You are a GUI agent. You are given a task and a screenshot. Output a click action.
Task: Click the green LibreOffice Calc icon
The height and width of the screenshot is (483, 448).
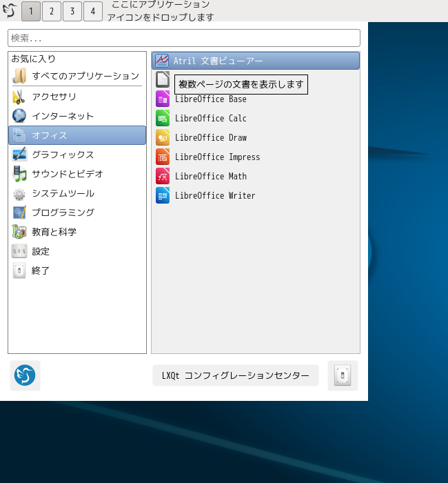(x=163, y=118)
